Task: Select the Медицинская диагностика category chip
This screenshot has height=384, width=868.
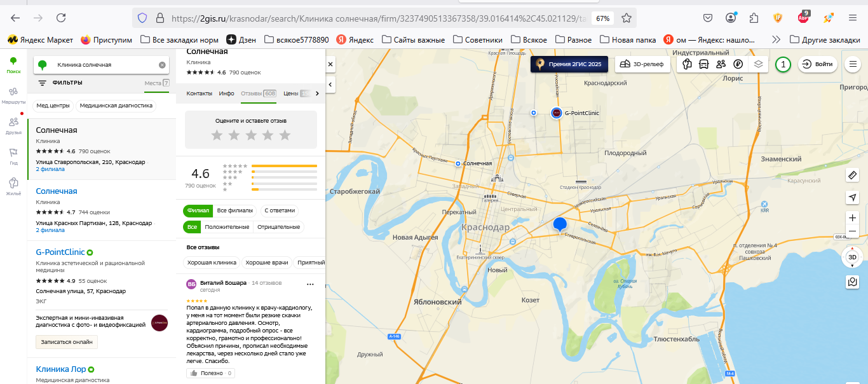Action: coord(116,106)
